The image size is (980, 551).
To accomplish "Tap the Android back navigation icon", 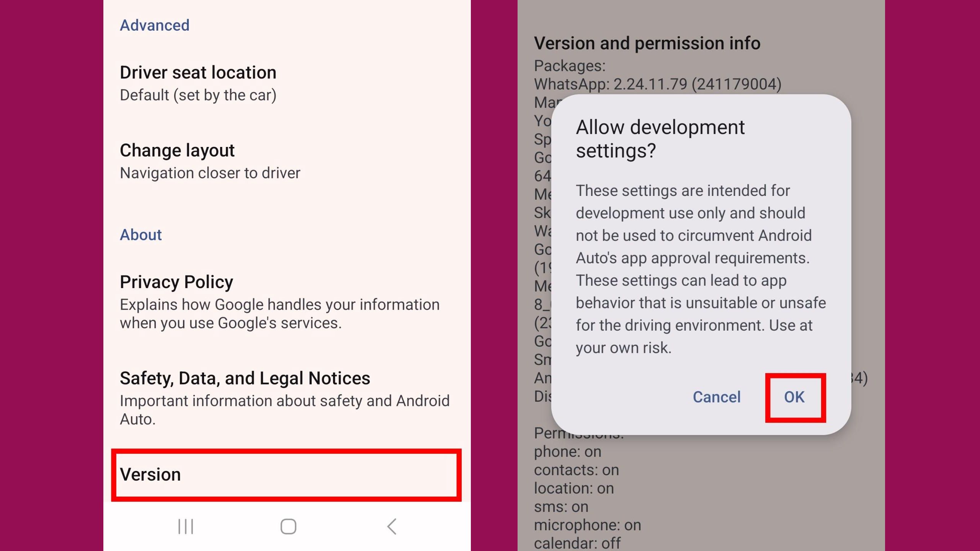I will tap(390, 526).
